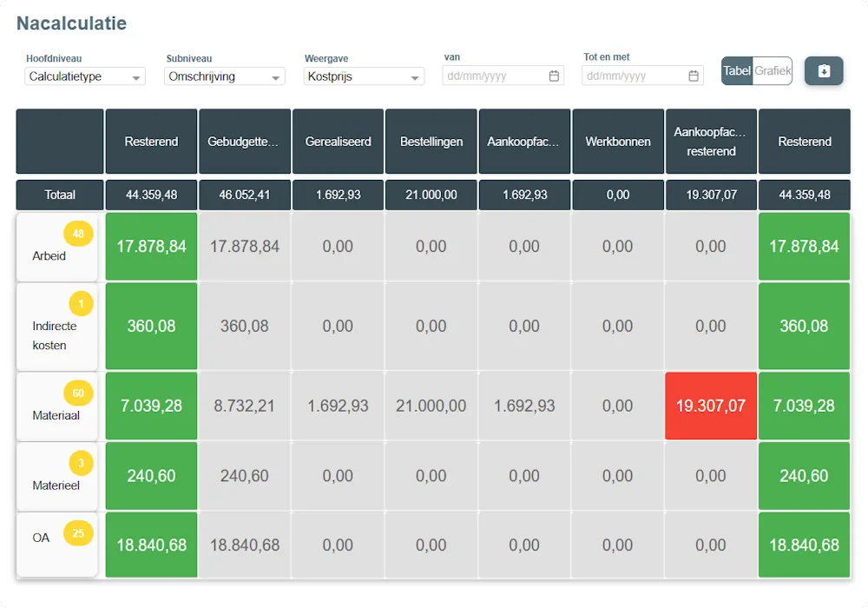Open the Hoofdniveau Calculatietype dropdown
Screen dimensions: 868x608
click(x=85, y=76)
